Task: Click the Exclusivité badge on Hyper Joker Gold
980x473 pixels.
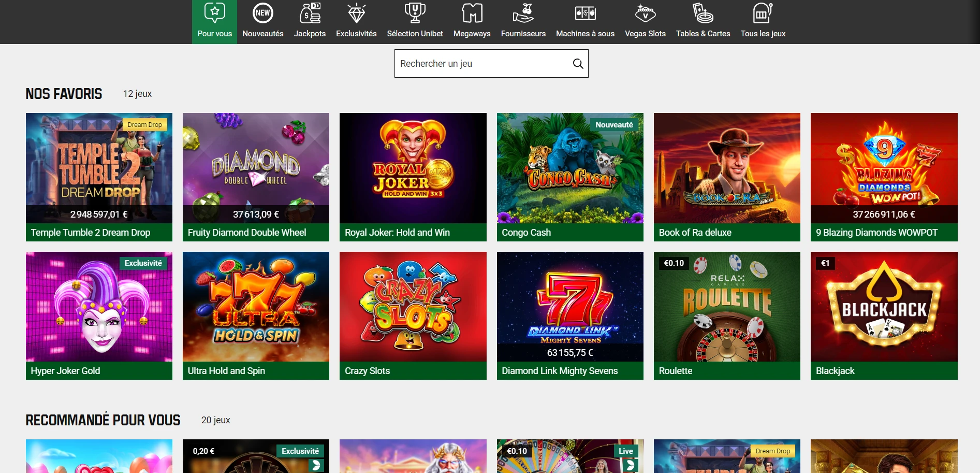Action: pos(143,263)
